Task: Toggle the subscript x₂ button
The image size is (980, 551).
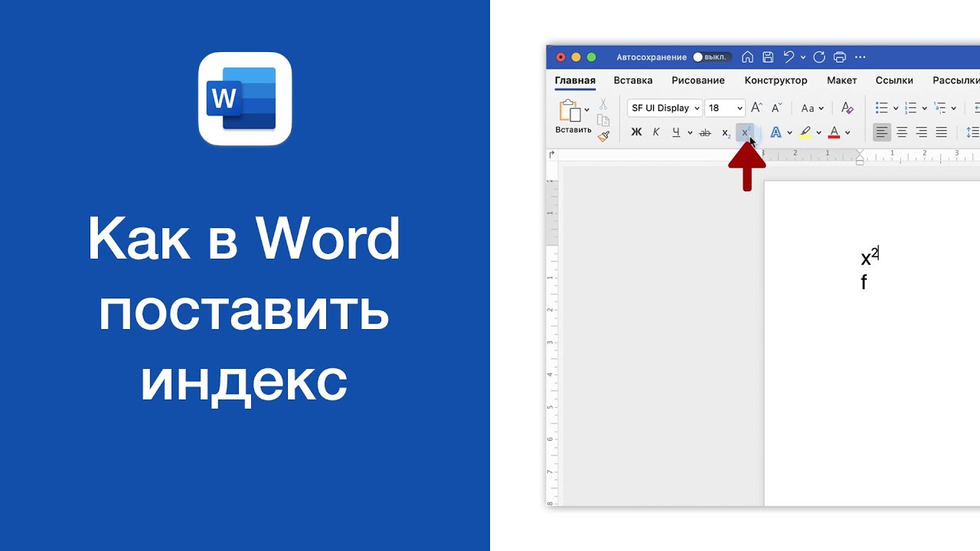Action: click(x=726, y=132)
